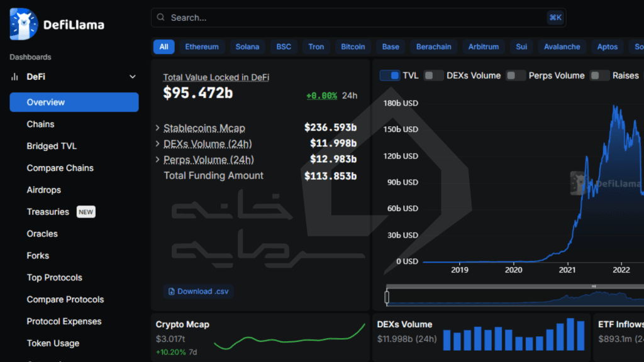Open the DEXs Volume bar chart card
644x362 pixels.
coord(481,337)
